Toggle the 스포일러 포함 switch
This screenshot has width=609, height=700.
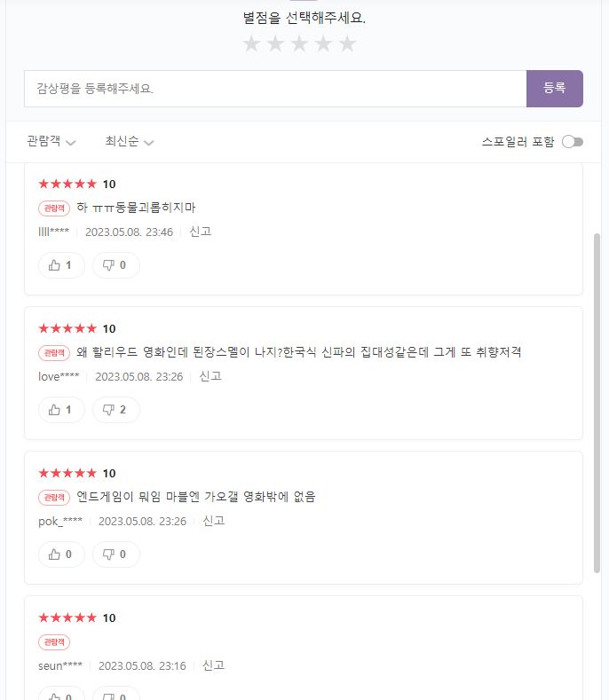coord(573,142)
